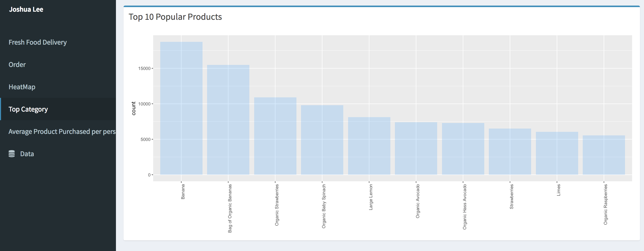Image resolution: width=644 pixels, height=251 pixels.
Task: Click the blue progress bar at the top
Action: coord(380,5)
